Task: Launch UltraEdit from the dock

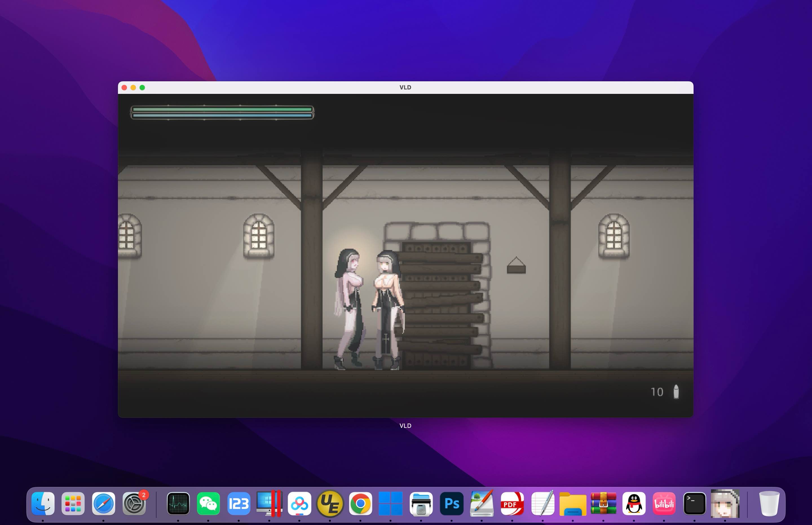Action: coord(330,504)
